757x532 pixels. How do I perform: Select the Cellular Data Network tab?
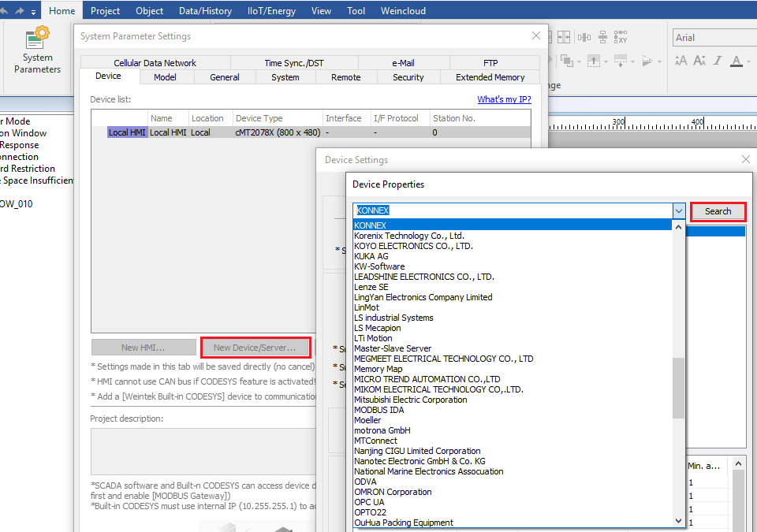pos(155,63)
